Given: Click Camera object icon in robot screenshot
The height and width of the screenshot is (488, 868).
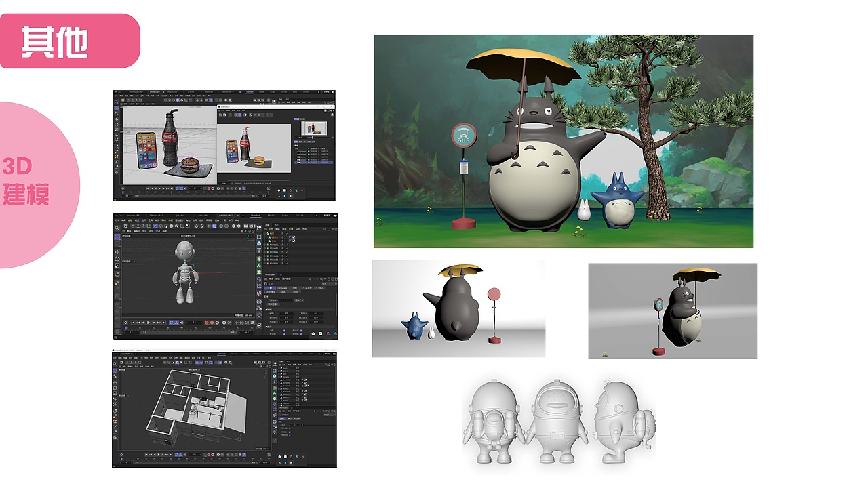Looking at the screenshot, I should (x=259, y=308).
